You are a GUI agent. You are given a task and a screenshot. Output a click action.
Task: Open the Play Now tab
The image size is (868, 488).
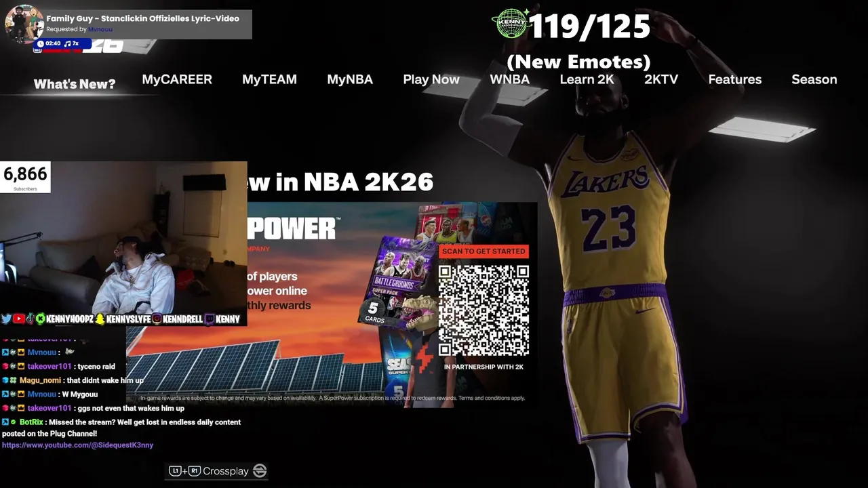(431, 79)
